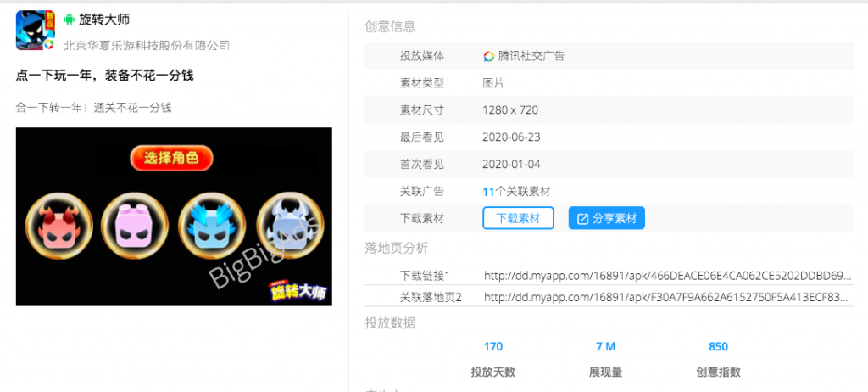Click the 腾讯社交广告 media name
The width and height of the screenshot is (868, 392).
click(531, 56)
